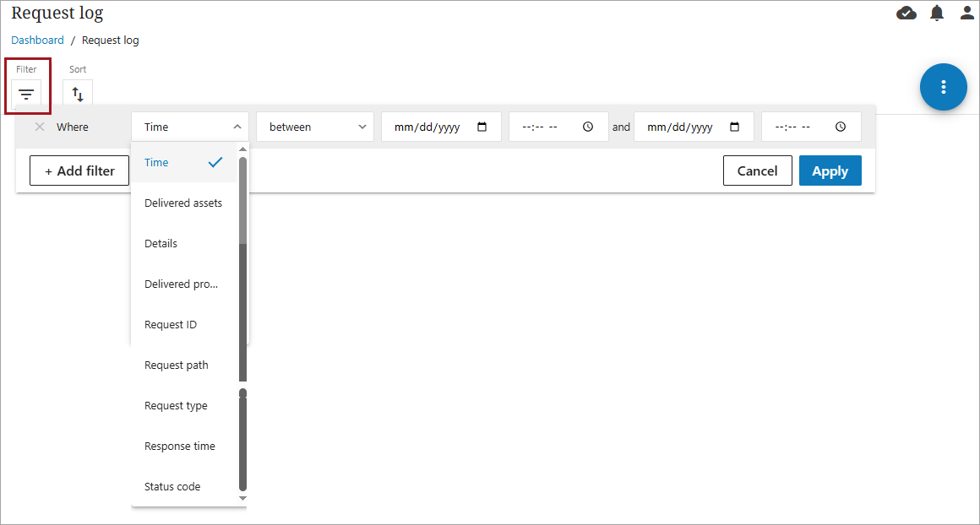This screenshot has width=980, height=525.
Task: Open the Sort arrows icon
Action: pyautogui.click(x=78, y=94)
